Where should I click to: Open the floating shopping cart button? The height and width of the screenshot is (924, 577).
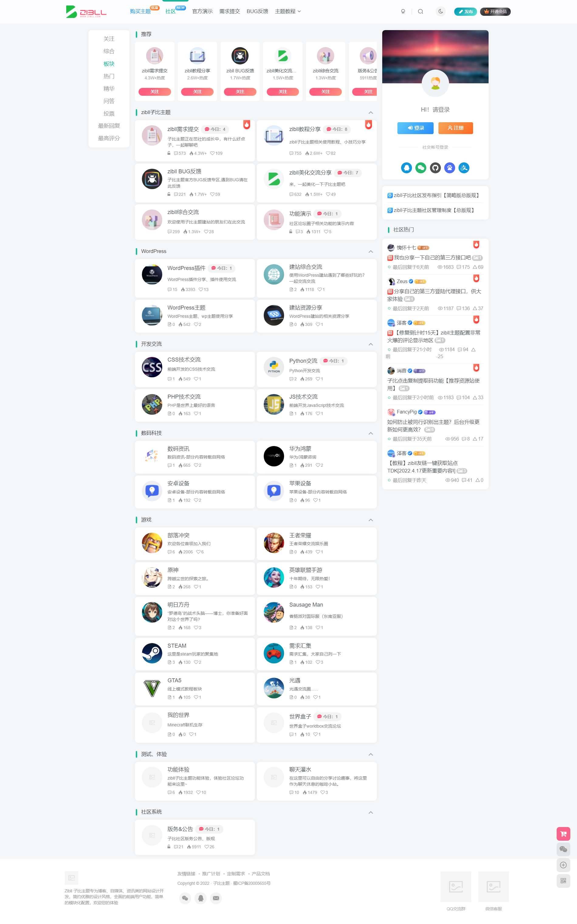point(563,833)
